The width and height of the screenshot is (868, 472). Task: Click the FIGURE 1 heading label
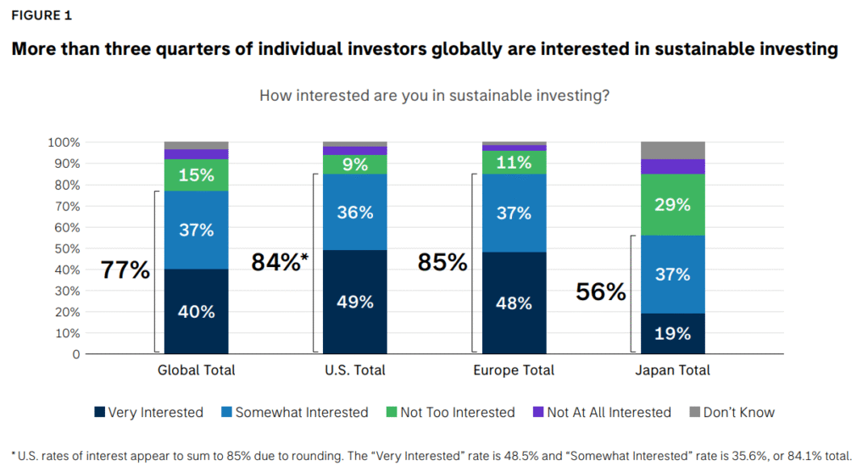click(42, 16)
